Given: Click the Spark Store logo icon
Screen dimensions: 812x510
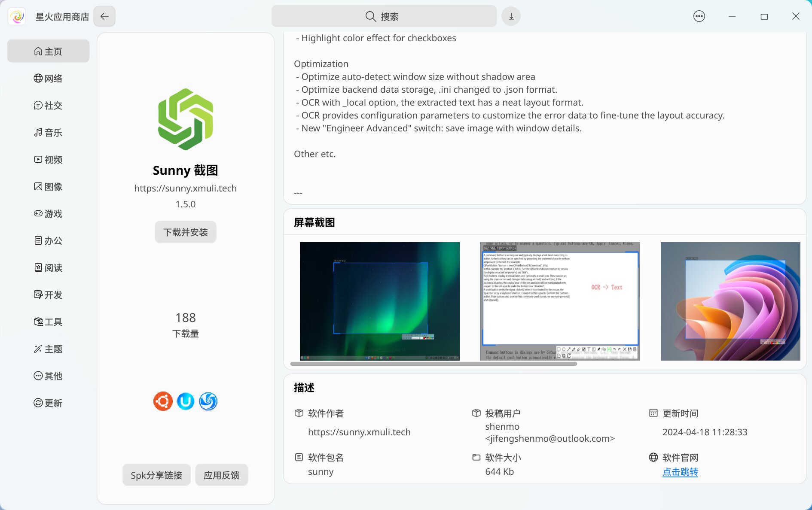Looking at the screenshot, I should [x=17, y=16].
